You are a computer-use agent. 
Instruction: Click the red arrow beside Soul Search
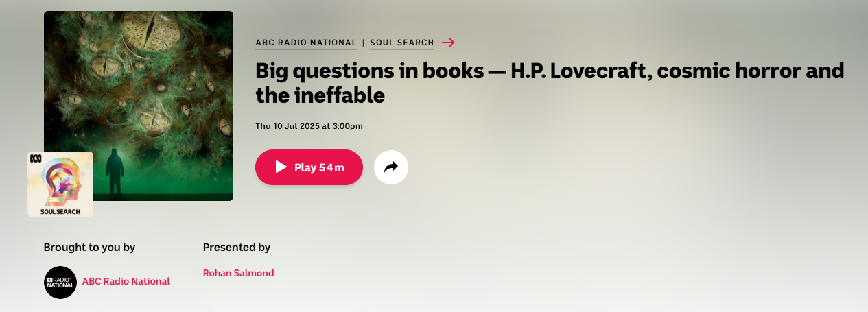448,43
